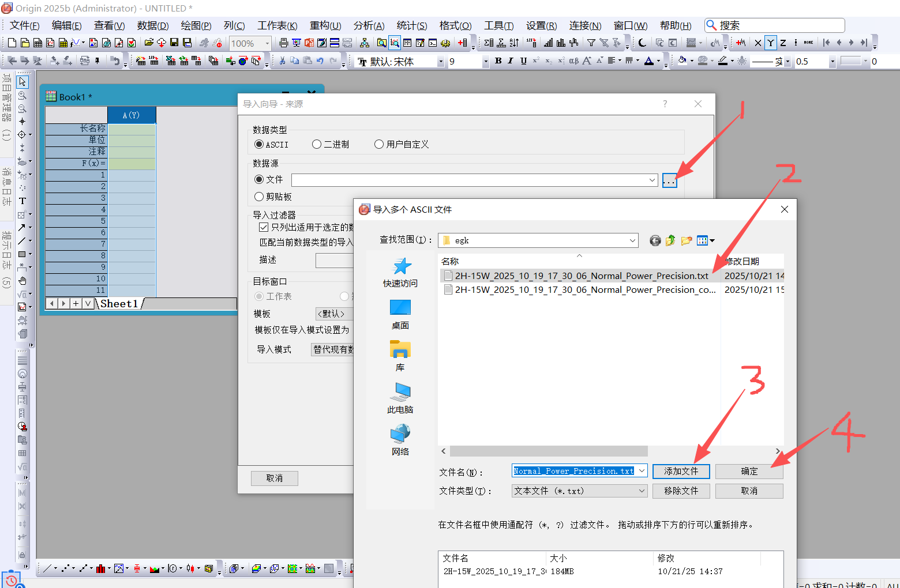Select the Arrow drawing tool

pyautogui.click(x=21, y=228)
